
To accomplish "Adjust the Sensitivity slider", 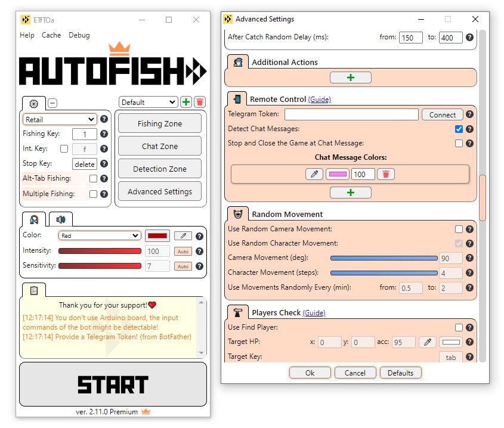I will [100, 266].
